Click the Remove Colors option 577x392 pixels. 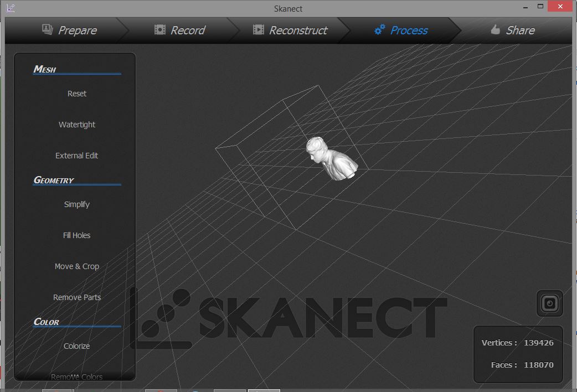click(x=77, y=377)
